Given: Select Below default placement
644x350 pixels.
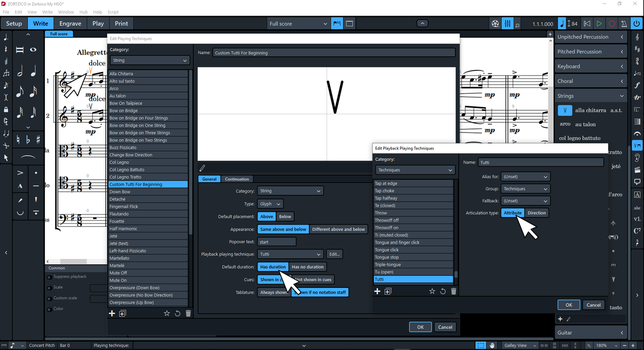Looking at the screenshot, I should pyautogui.click(x=285, y=217).
